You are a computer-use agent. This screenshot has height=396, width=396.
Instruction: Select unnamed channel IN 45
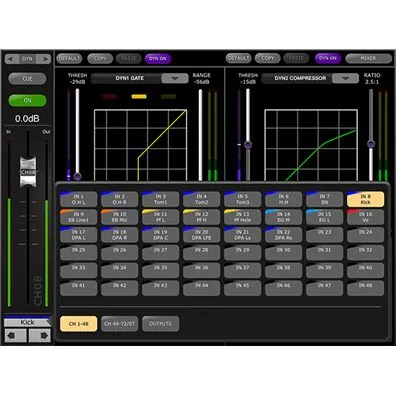[242, 288]
